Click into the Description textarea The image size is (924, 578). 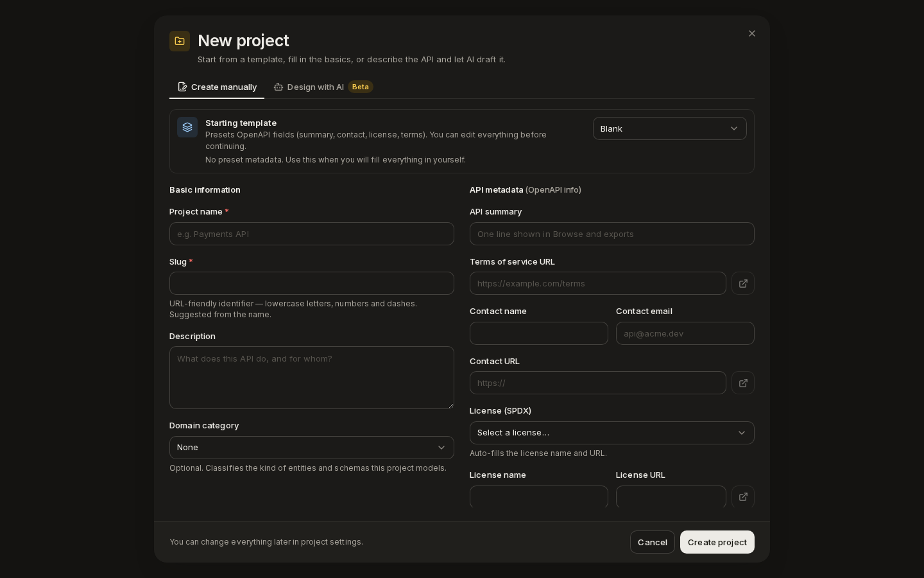pos(312,378)
